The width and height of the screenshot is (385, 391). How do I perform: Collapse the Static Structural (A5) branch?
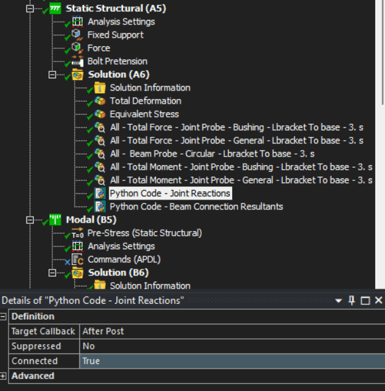click(30, 9)
